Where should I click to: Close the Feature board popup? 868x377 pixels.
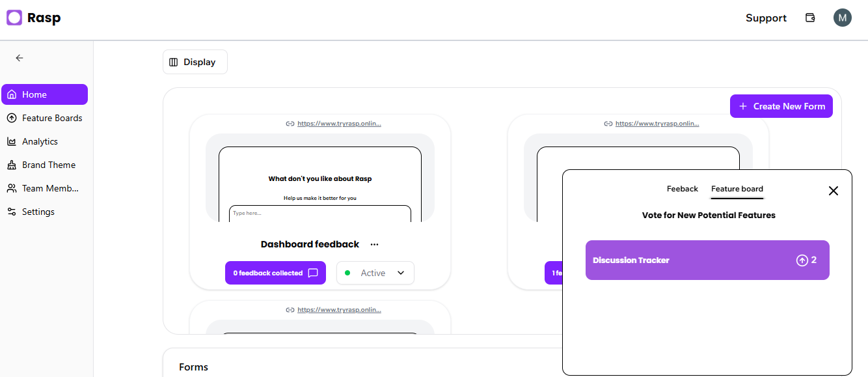833,191
